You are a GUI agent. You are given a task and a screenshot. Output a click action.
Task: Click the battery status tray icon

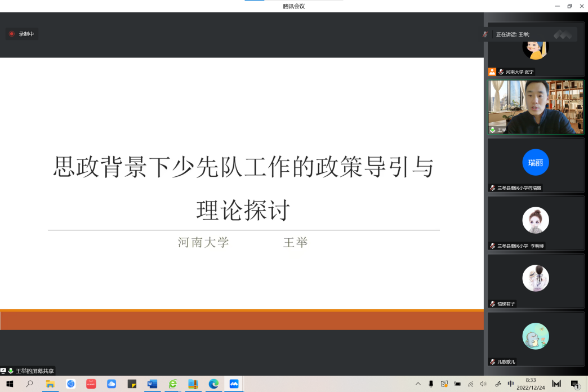point(457,384)
